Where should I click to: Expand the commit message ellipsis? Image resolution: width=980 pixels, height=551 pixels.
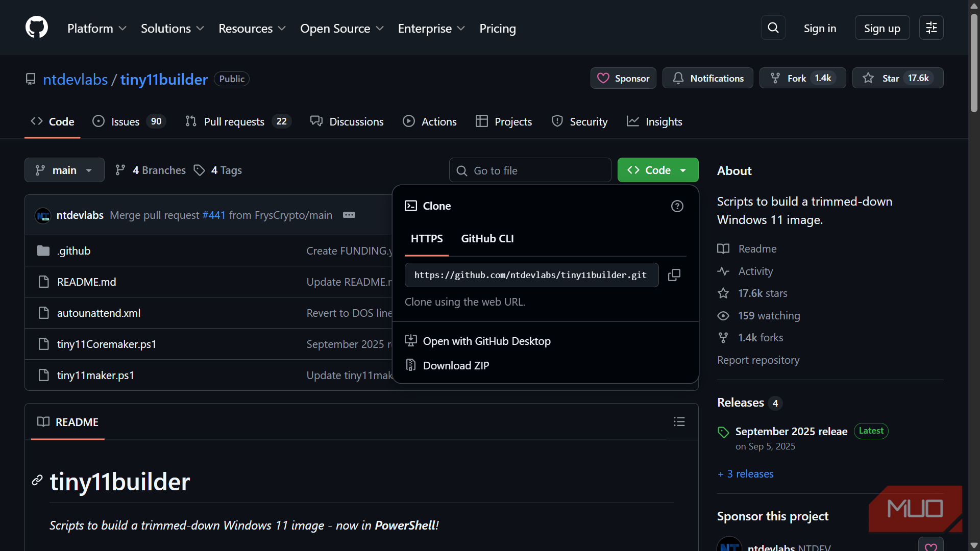[349, 215]
